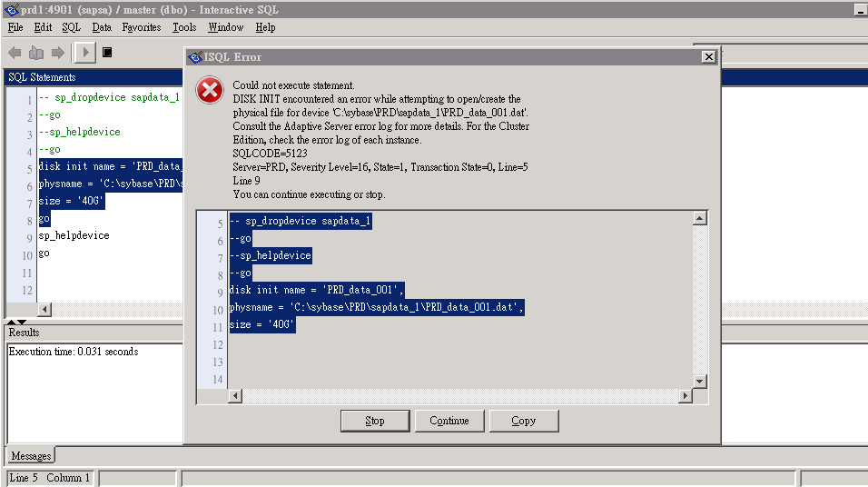868x487 pixels.
Task: Click the red error icon in dialog
Action: click(210, 90)
